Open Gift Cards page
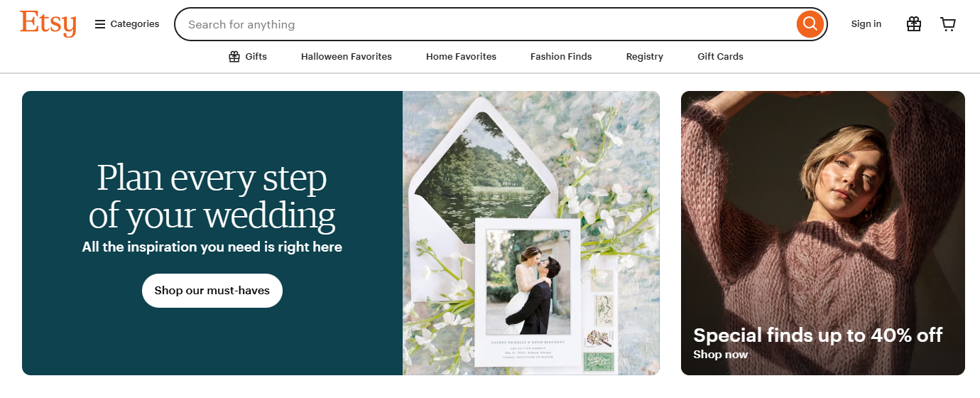 [720, 57]
